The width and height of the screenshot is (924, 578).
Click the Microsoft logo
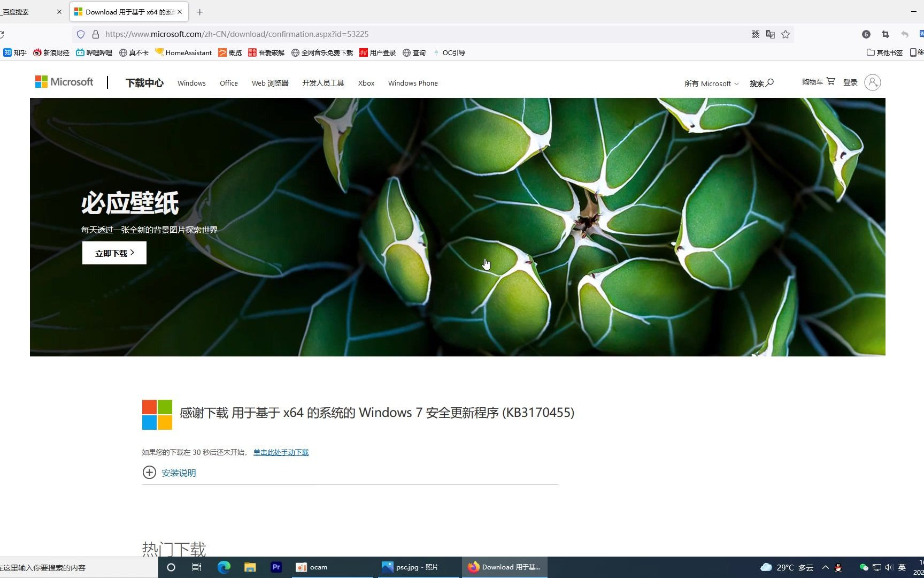64,82
